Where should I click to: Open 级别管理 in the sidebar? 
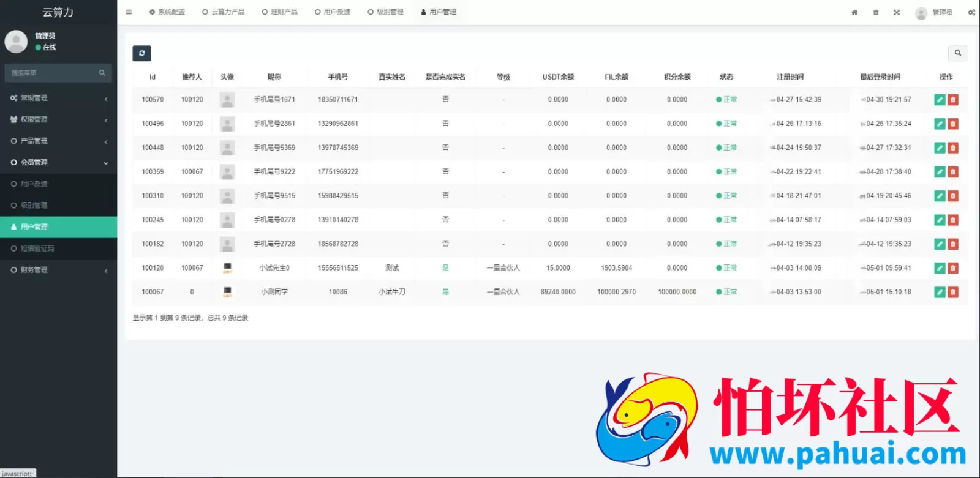(58, 205)
